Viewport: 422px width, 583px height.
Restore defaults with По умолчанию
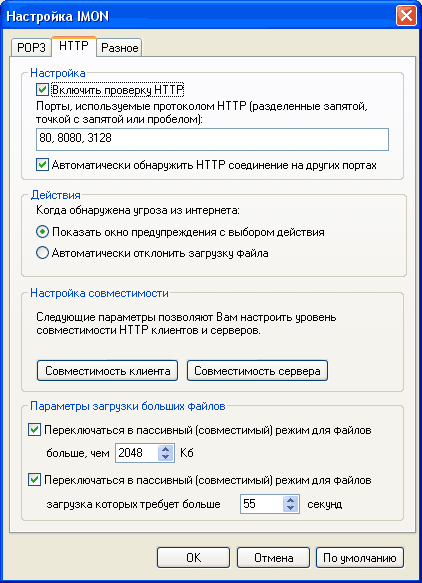click(x=360, y=557)
